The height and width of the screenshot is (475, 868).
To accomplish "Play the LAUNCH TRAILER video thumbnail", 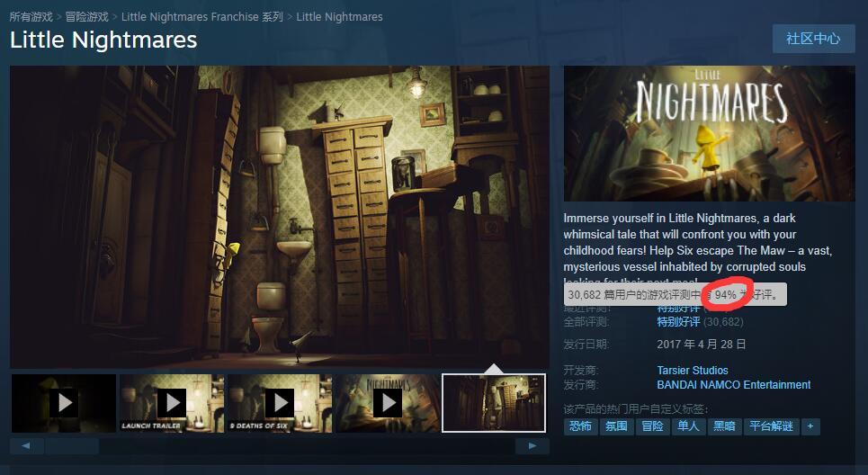I will [172, 403].
